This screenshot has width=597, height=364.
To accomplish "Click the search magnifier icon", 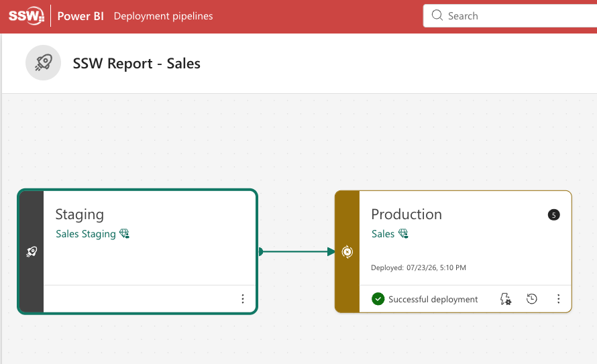I will click(x=437, y=15).
